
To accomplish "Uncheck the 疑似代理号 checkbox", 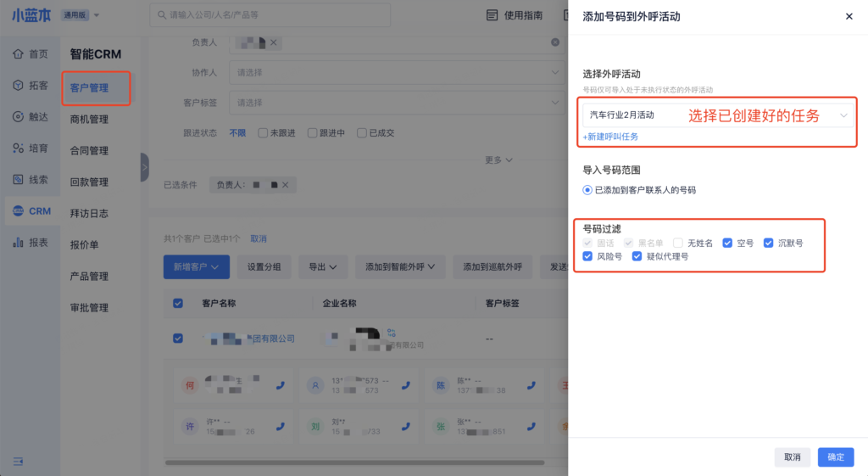I will [637, 256].
